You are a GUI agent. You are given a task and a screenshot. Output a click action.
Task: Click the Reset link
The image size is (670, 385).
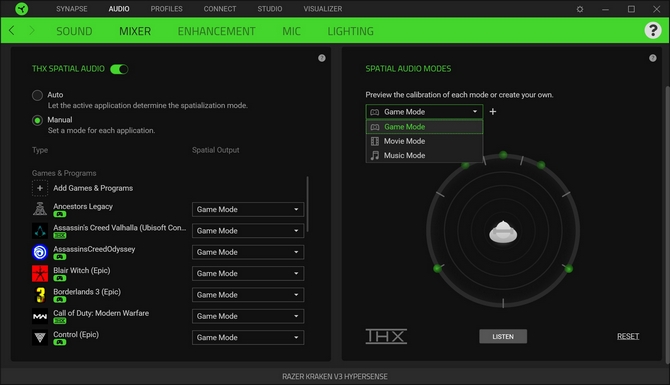click(628, 336)
